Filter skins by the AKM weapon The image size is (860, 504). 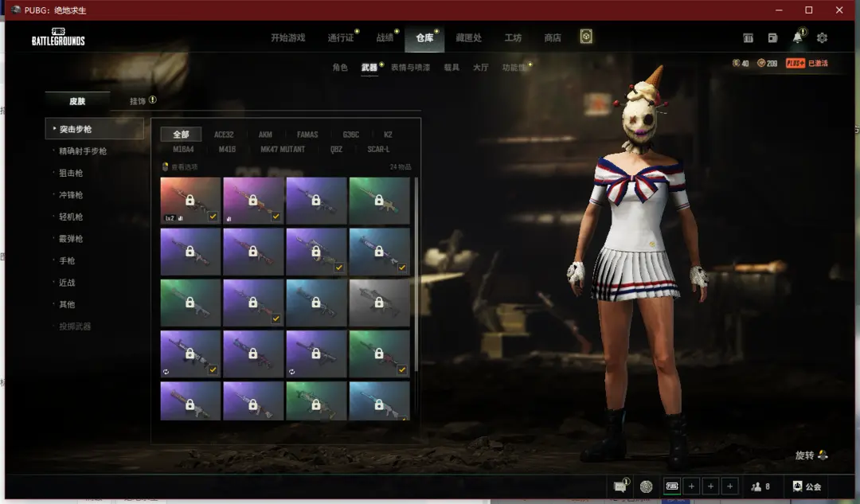click(265, 135)
